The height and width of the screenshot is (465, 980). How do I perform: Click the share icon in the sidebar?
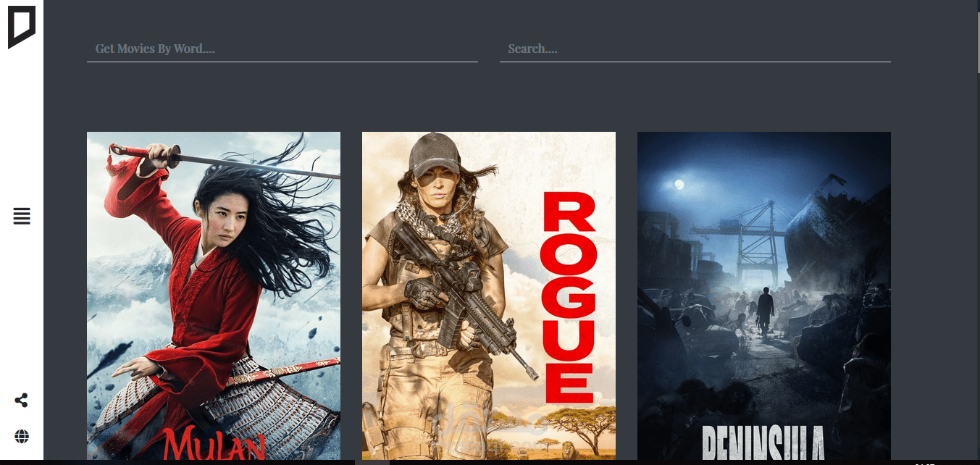click(22, 400)
